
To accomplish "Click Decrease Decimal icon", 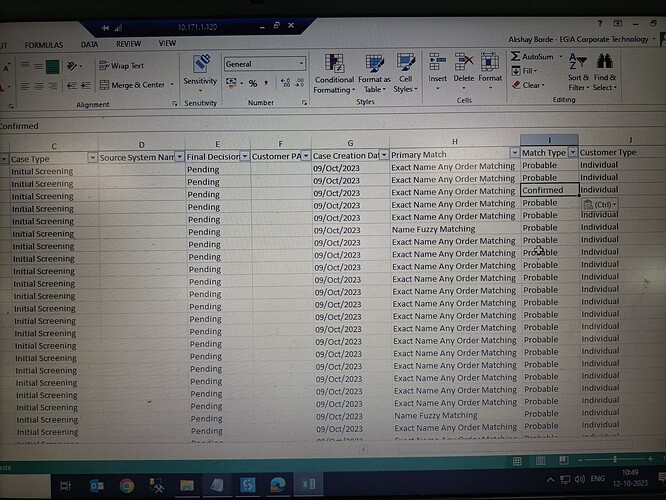I will click(300, 82).
